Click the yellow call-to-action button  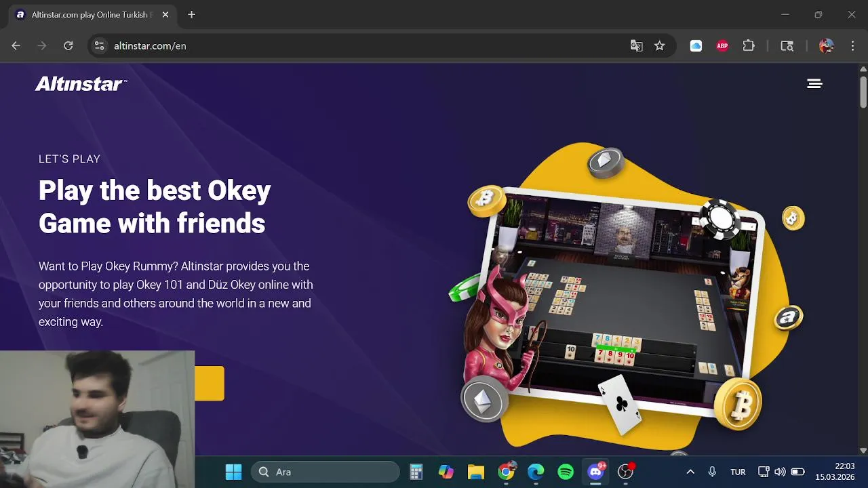pos(210,384)
